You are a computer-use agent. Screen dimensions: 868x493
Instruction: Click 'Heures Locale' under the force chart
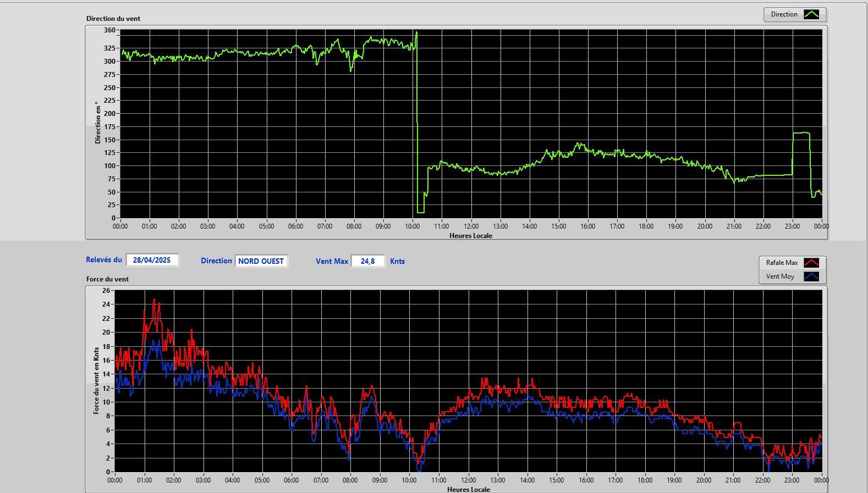pyautogui.click(x=469, y=489)
